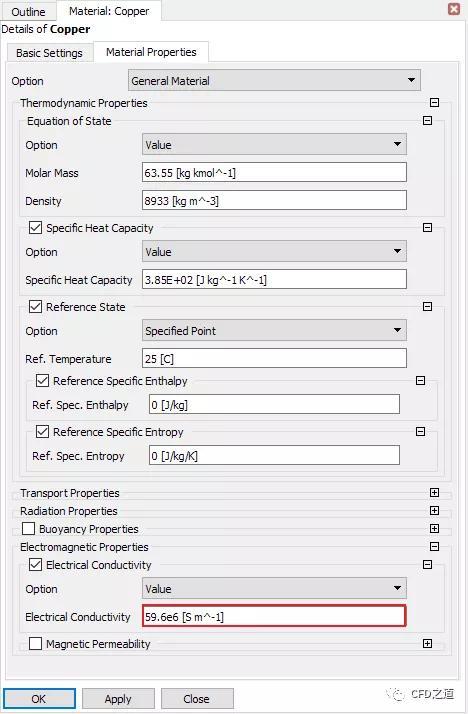Switch to Outline tab
The image size is (468, 714).
point(28,11)
